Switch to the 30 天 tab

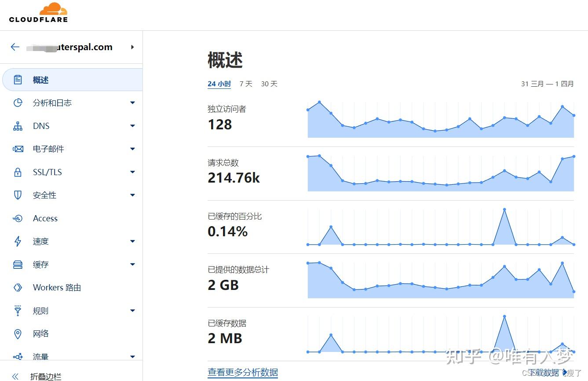pos(269,84)
